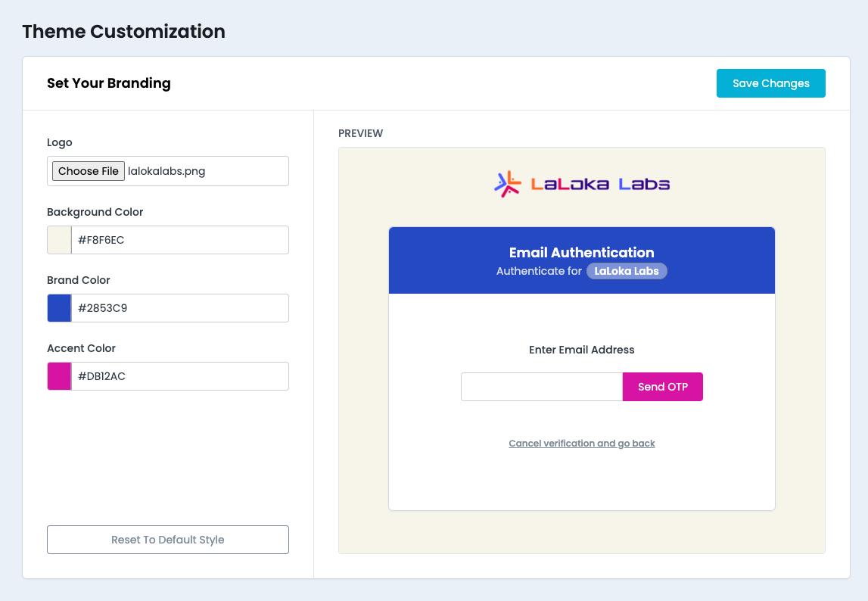Open the Brand Color blue swatch

coord(59,308)
